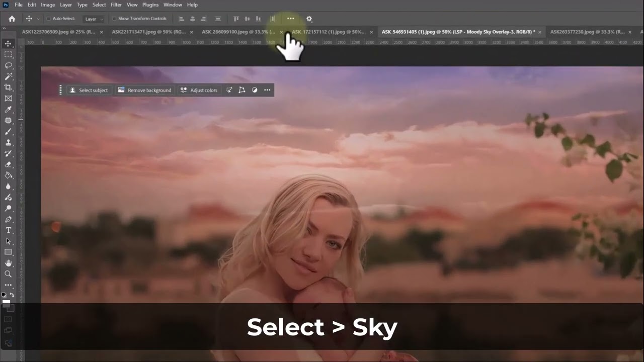Viewport: 644px width, 362px height.
Task: Select the Rectangle shape tool
Action: (x=8, y=252)
